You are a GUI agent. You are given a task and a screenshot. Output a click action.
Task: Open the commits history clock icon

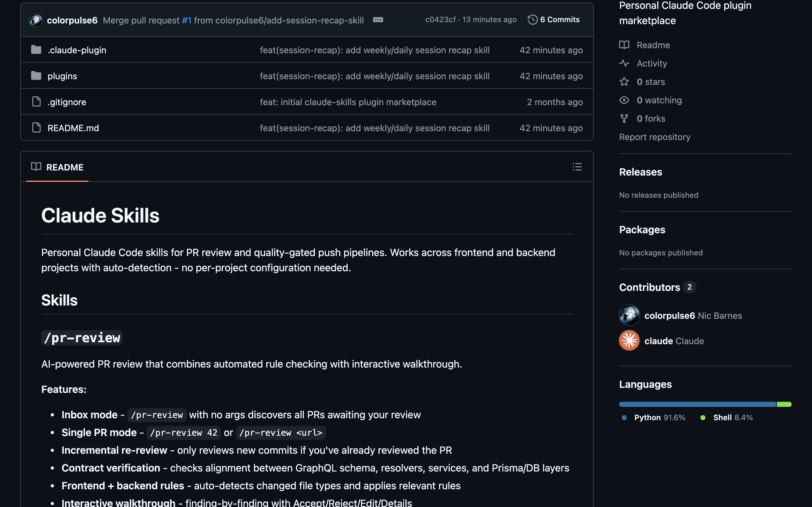533,20
